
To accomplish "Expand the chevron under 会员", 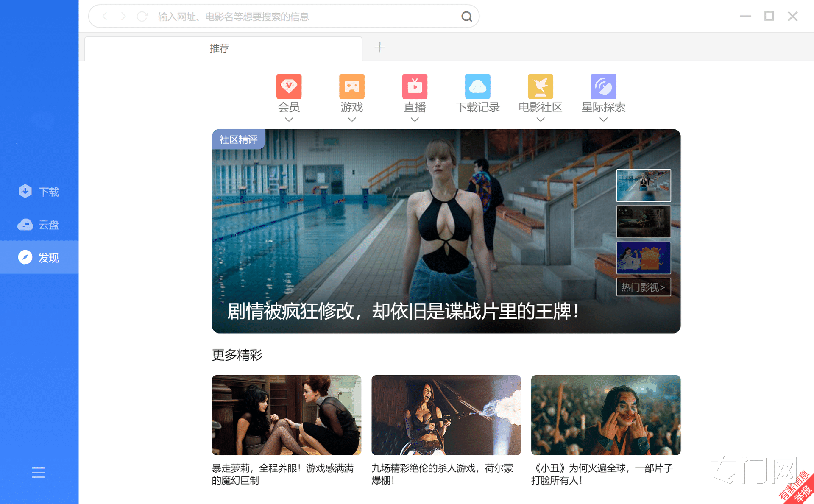I will pyautogui.click(x=289, y=120).
